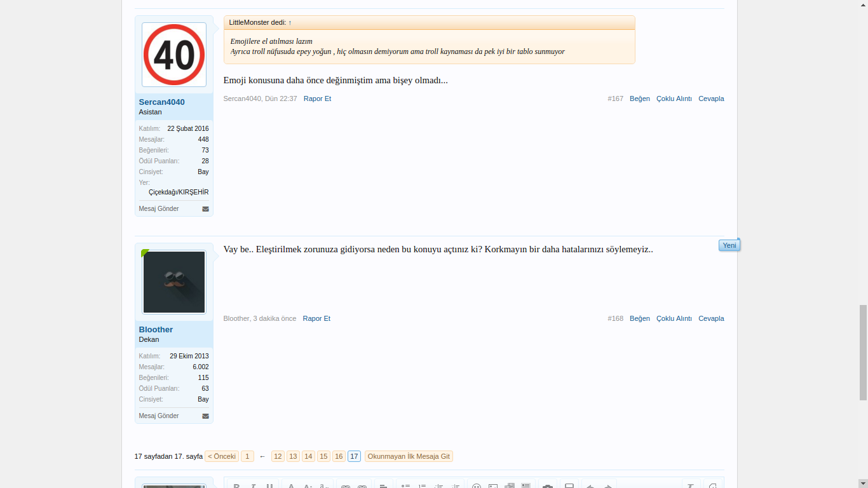868x488 pixels.
Task: Open Sercan4040's speed-limit 40 avatar
Action: pyautogui.click(x=174, y=55)
